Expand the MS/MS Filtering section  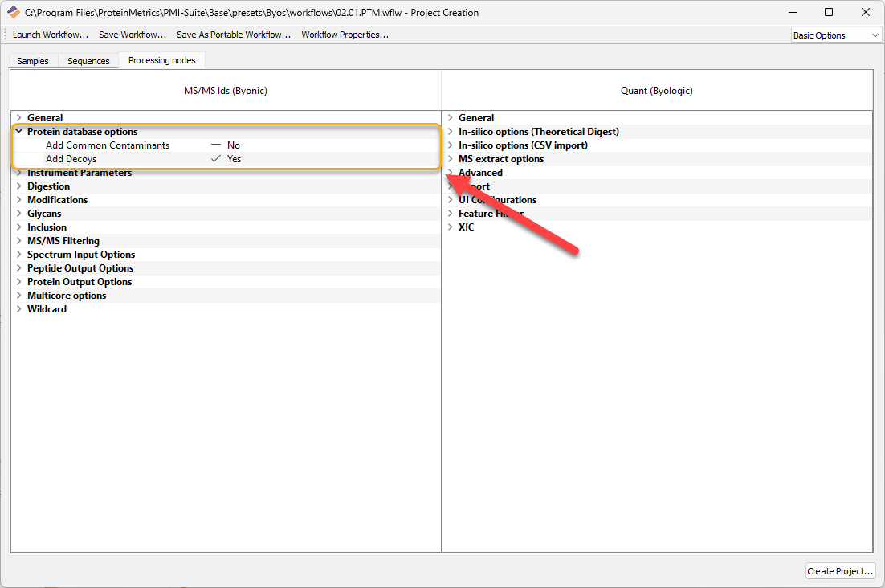tap(19, 241)
